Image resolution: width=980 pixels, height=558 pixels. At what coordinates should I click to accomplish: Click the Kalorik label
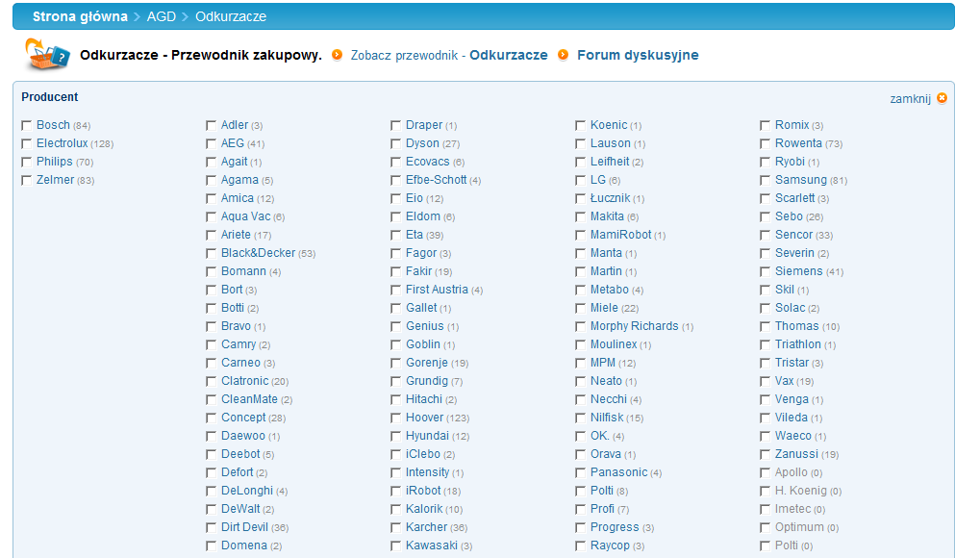click(424, 509)
